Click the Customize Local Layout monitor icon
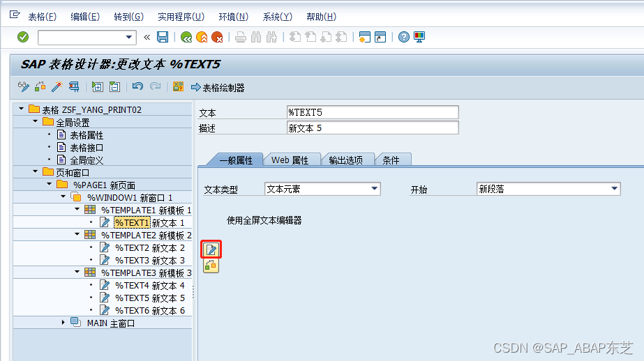The height and width of the screenshot is (361, 644). (419, 38)
